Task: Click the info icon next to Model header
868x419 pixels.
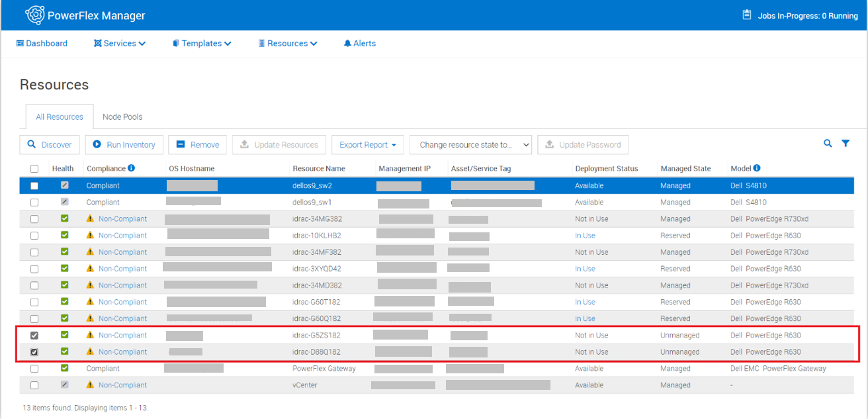Action: 756,168
